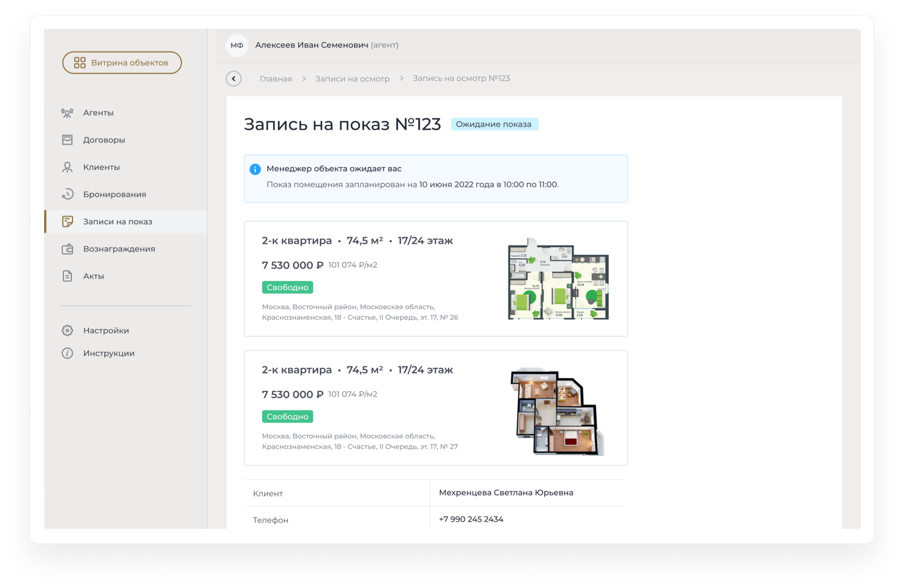This screenshot has width=904, height=588.
Task: Click the phone number +7 990 245 2434
Action: pyautogui.click(x=471, y=519)
